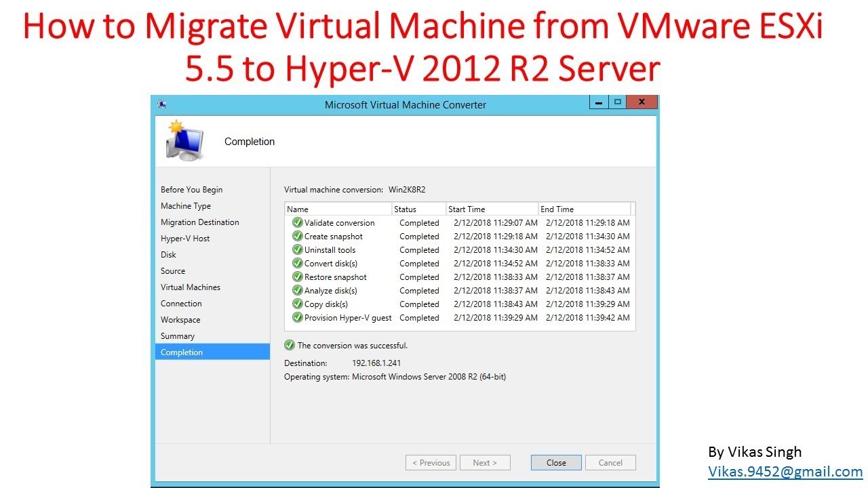
Task: Click the conversion was successful check icon
Action: [x=290, y=345]
